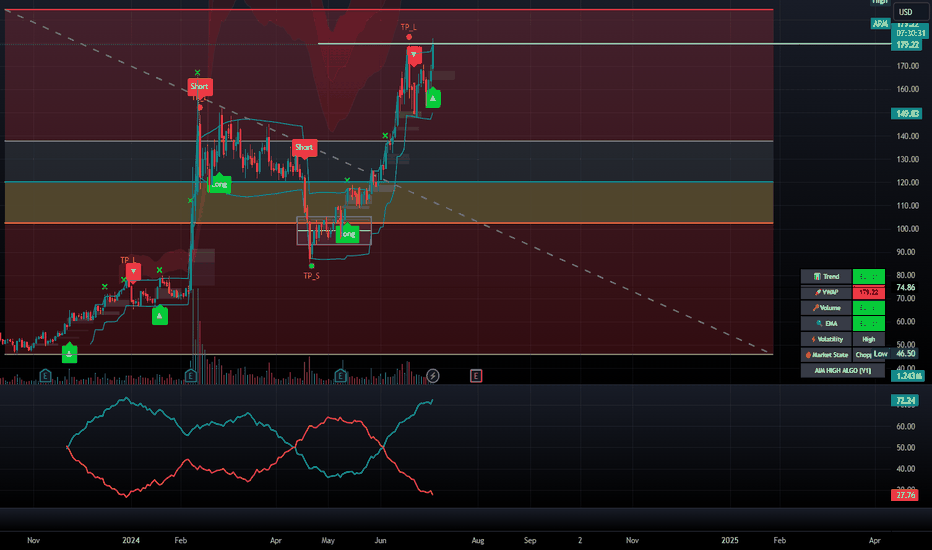This screenshot has width=932, height=550.
Task: Click red down-arrow signal below top TP_L
Action: pyautogui.click(x=414, y=55)
